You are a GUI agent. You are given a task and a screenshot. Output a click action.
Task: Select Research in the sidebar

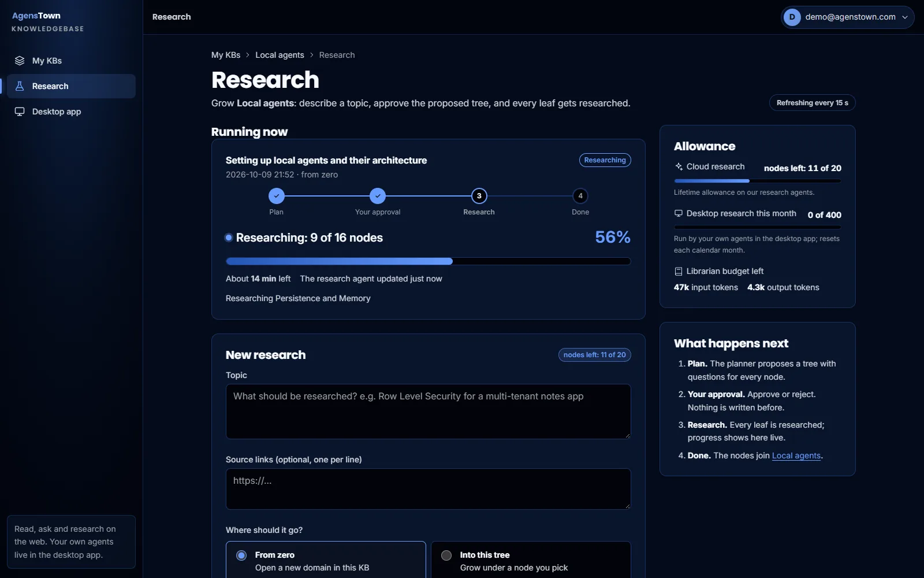71,86
